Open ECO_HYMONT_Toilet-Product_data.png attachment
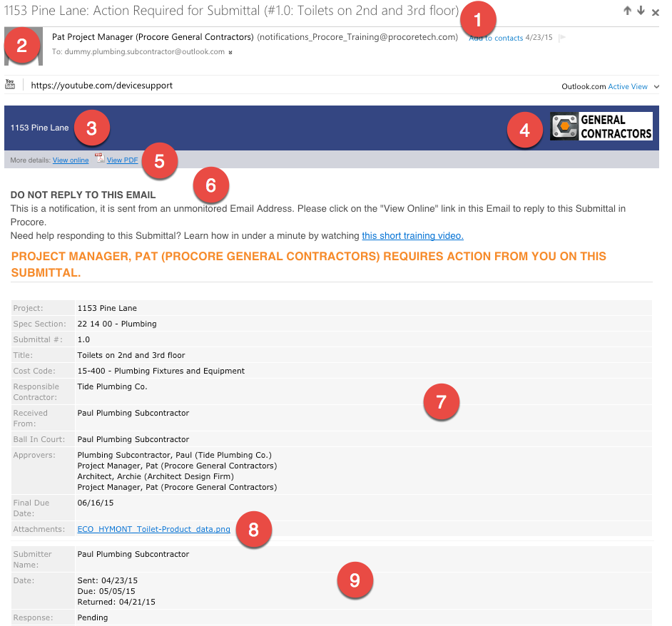 pos(153,530)
